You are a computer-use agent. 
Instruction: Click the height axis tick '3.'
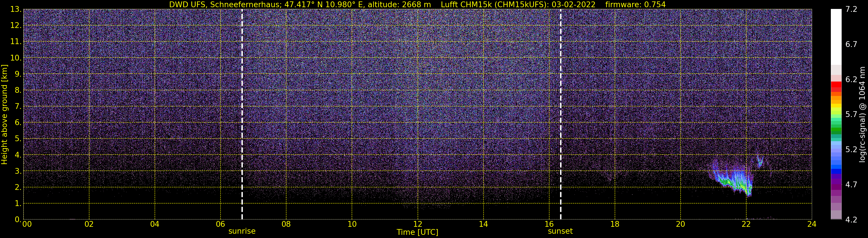coord(18,171)
